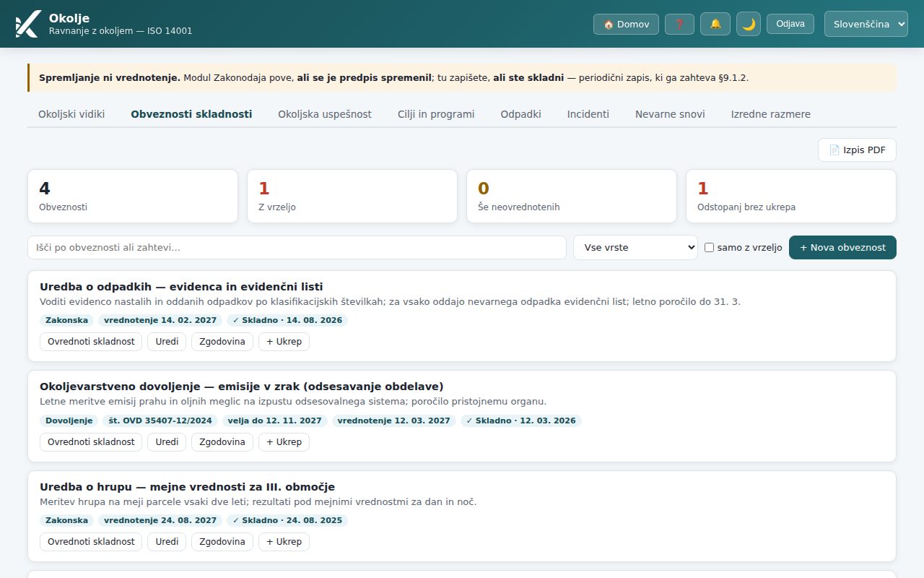This screenshot has width=924, height=578.
Task: Click the 'Skladno · 14. 08. 2026' badge
Action: click(x=287, y=320)
